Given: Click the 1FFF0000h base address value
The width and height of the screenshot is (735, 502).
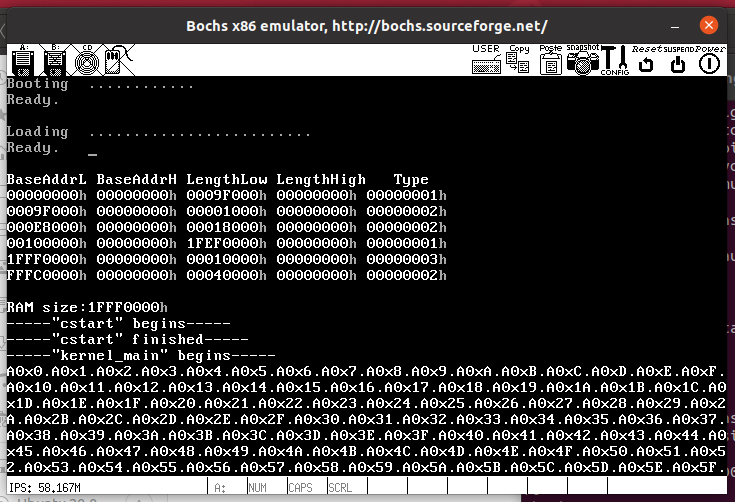Looking at the screenshot, I should point(46,259).
